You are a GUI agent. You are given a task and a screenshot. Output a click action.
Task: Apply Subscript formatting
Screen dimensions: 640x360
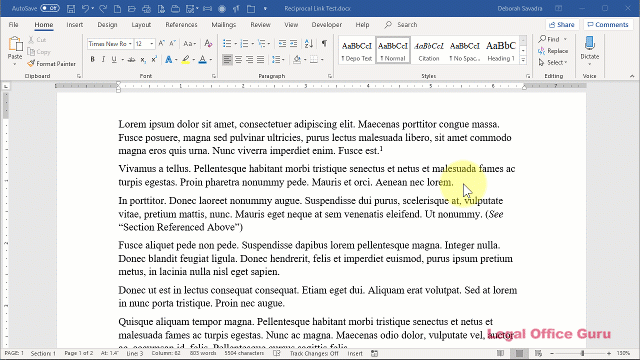point(143,60)
